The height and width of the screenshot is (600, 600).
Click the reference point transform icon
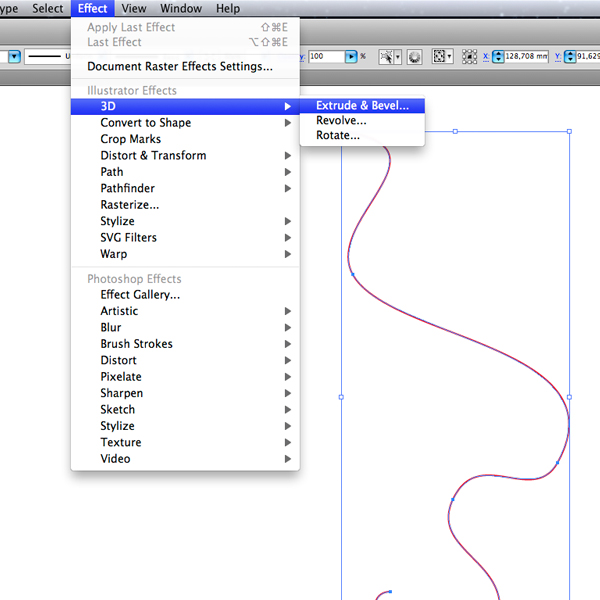[x=469, y=57]
